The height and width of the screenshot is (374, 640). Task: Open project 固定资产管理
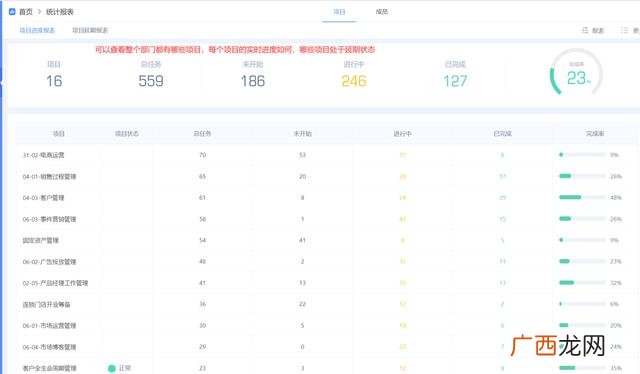[40, 240]
